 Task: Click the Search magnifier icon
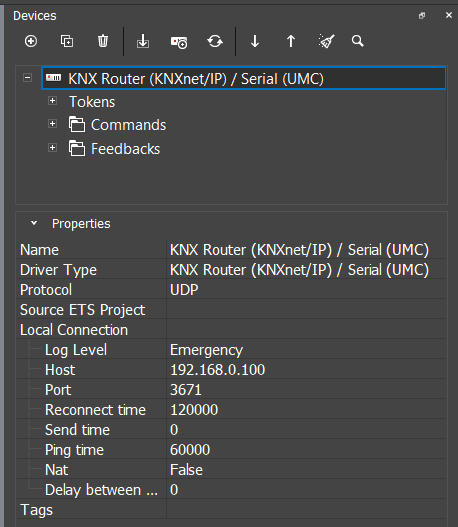(x=358, y=41)
